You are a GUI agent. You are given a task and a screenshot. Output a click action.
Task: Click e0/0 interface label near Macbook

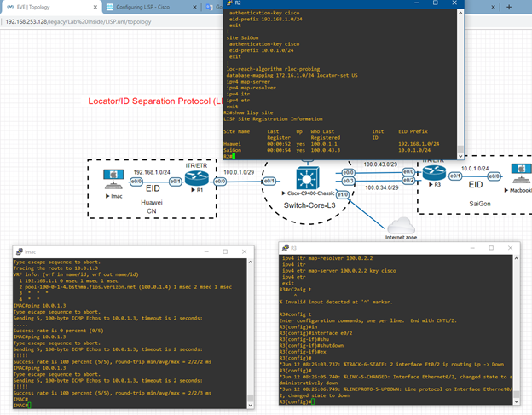(494, 176)
